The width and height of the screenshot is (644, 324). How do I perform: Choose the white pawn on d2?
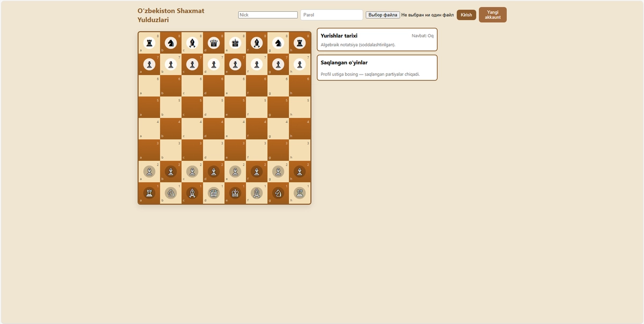coord(214,172)
